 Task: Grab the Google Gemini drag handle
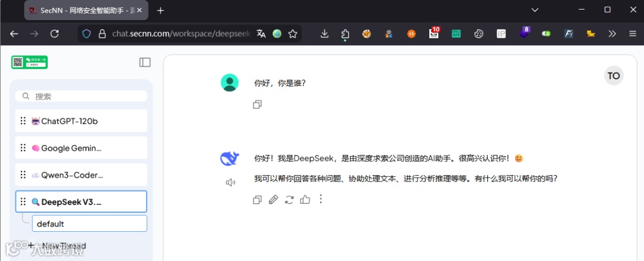23,148
